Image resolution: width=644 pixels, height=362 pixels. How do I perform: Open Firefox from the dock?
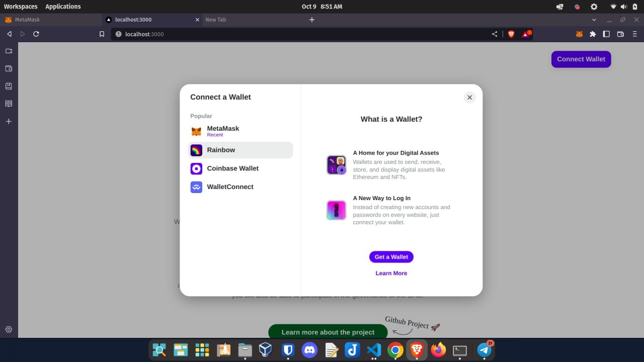[438, 350]
